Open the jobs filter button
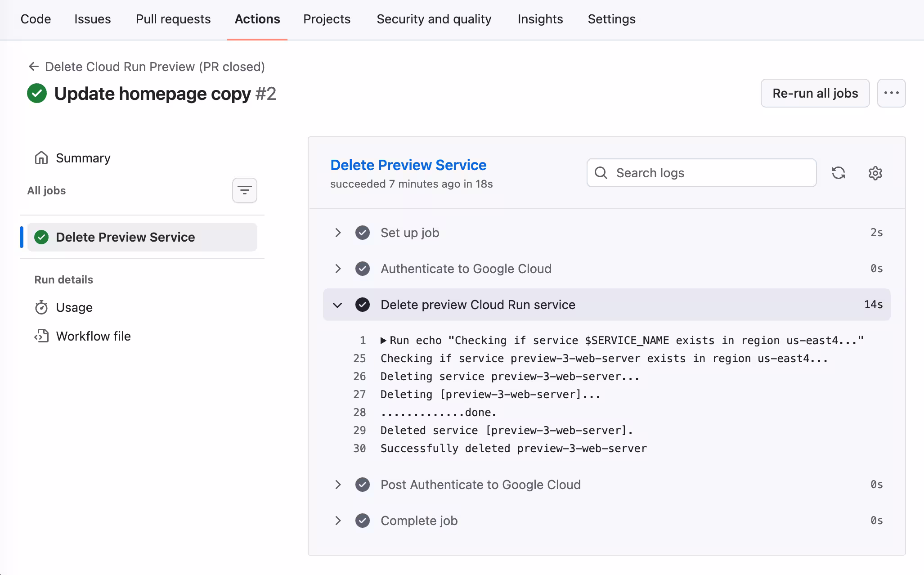The image size is (924, 575). tap(245, 190)
